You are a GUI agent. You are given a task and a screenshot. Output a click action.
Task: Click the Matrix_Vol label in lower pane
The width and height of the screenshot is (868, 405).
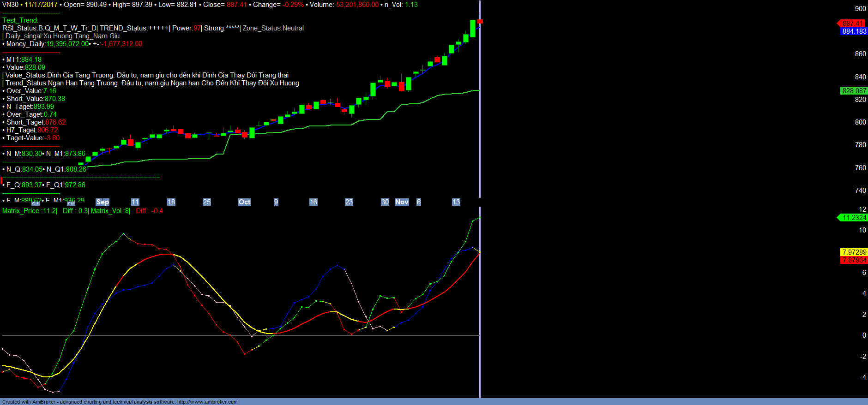pyautogui.click(x=107, y=211)
